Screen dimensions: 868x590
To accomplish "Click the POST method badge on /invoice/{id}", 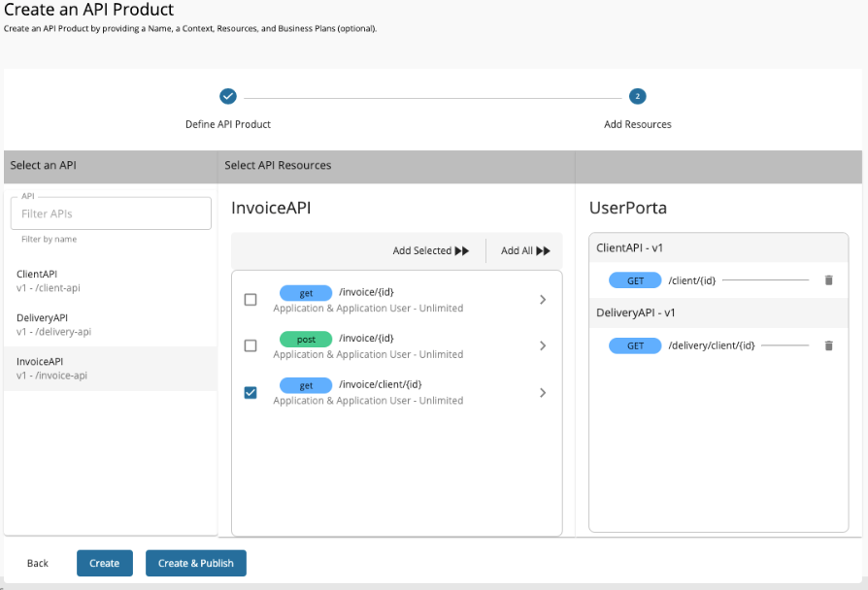I will tap(306, 339).
